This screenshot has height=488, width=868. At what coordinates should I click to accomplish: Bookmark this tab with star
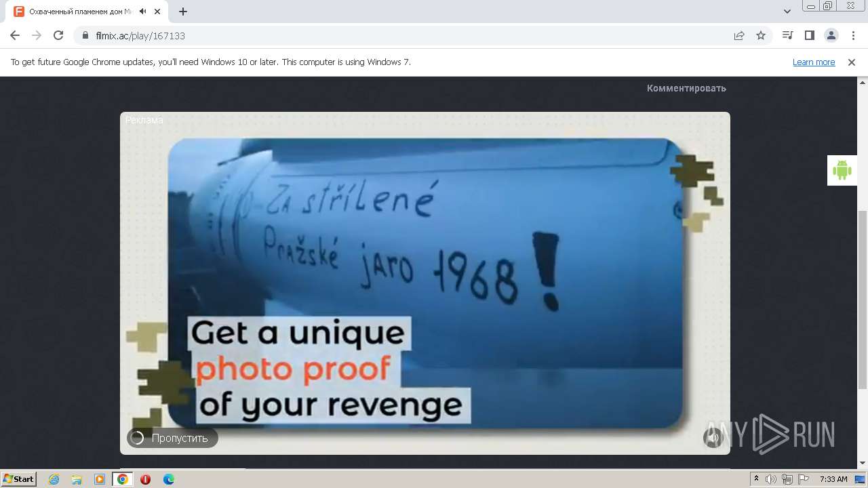(761, 35)
